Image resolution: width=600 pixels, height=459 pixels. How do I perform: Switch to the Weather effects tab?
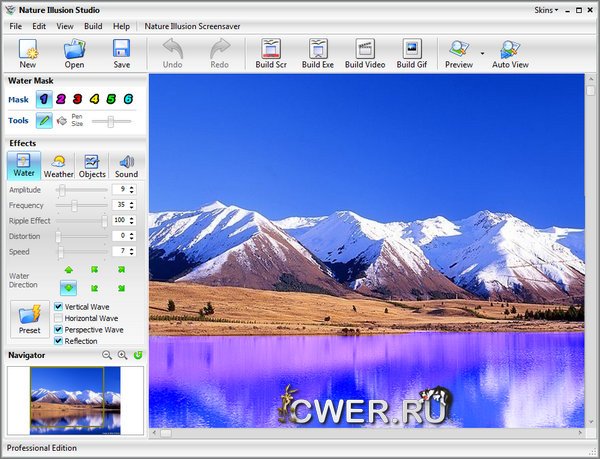(58, 165)
